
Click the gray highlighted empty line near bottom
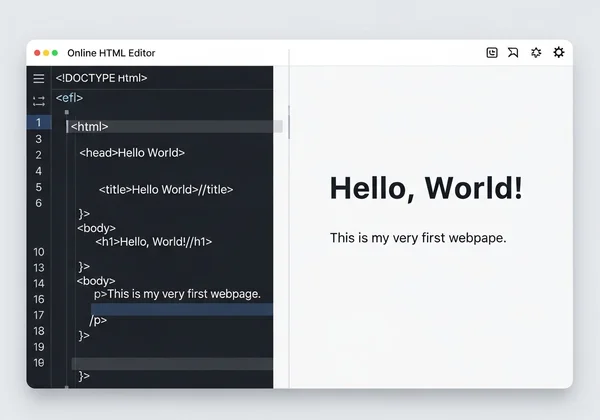[172, 364]
